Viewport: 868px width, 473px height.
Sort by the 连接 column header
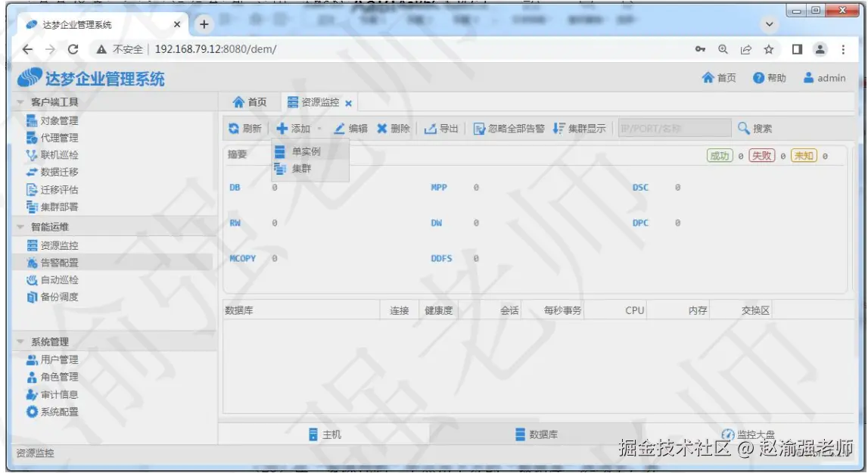pos(399,311)
